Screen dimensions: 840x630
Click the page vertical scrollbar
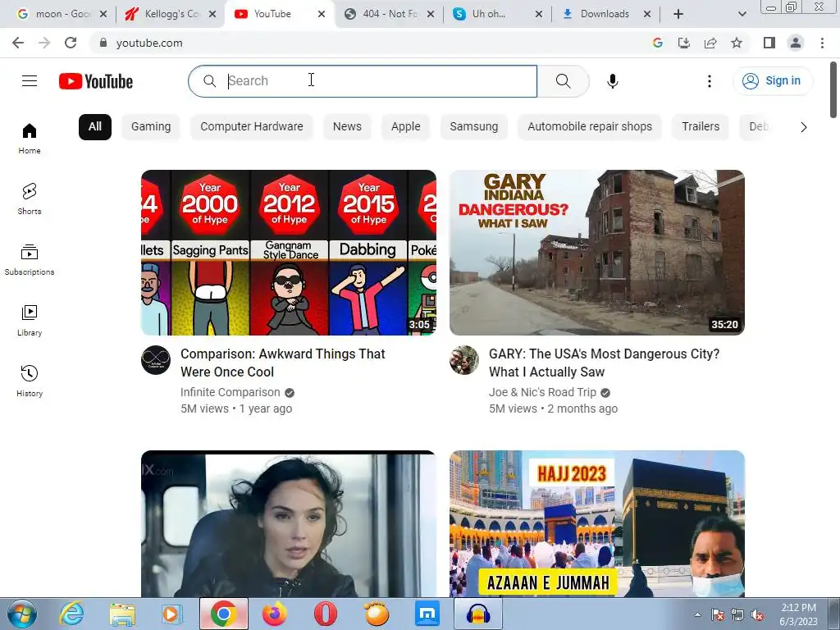point(833,89)
